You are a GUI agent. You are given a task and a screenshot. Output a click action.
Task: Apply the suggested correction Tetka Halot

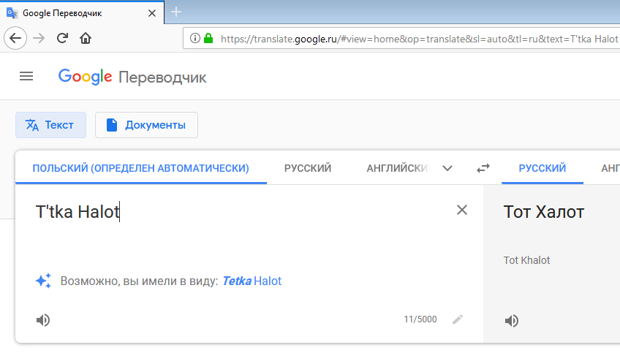click(252, 281)
